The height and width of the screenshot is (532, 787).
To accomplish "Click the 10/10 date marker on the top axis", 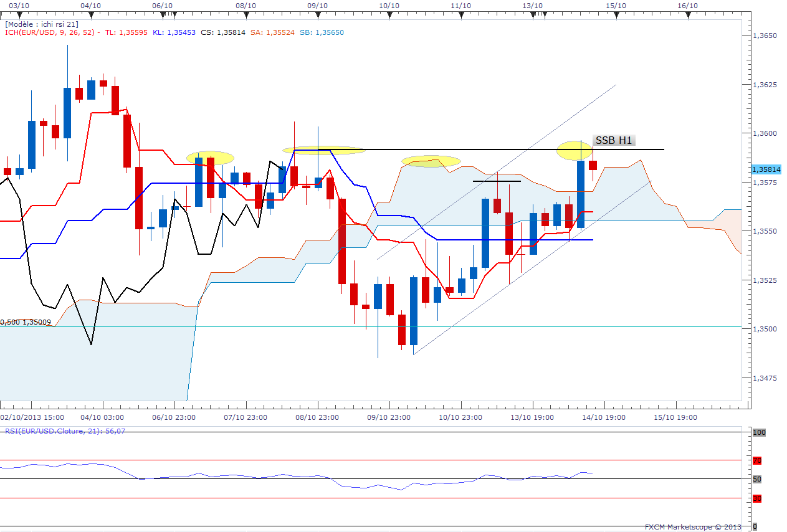I will click(389, 5).
